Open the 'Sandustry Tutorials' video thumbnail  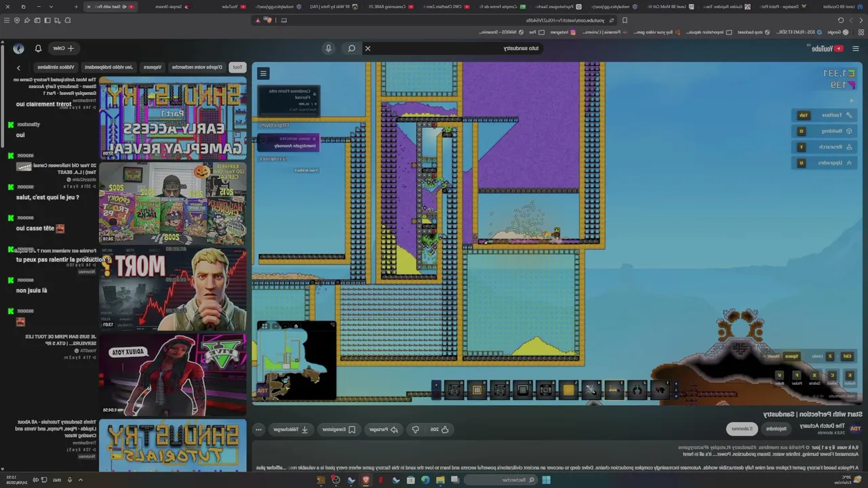click(173, 445)
